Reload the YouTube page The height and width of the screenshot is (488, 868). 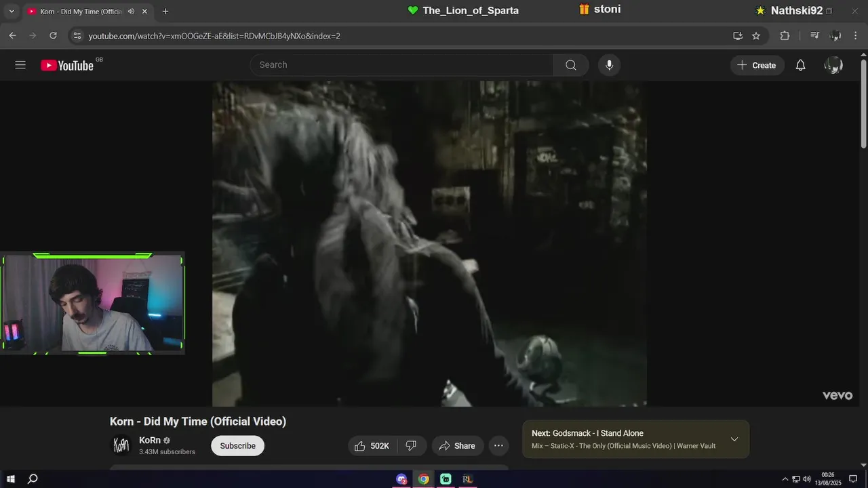click(53, 36)
